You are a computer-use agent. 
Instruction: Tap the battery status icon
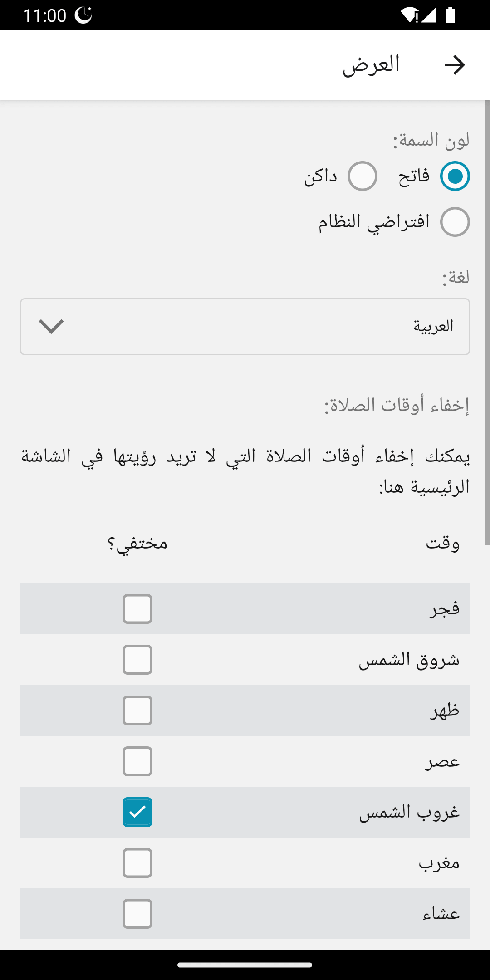point(450,15)
